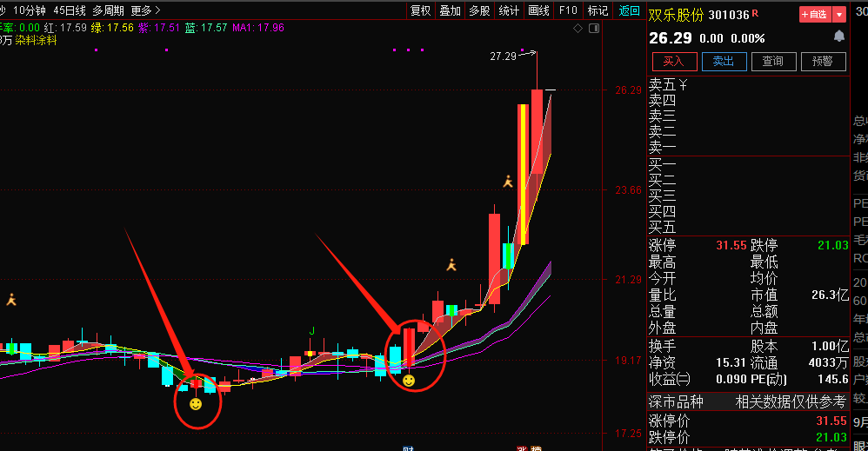868x451 pixels.
Task: Click the stock code 301036
Action: (729, 15)
